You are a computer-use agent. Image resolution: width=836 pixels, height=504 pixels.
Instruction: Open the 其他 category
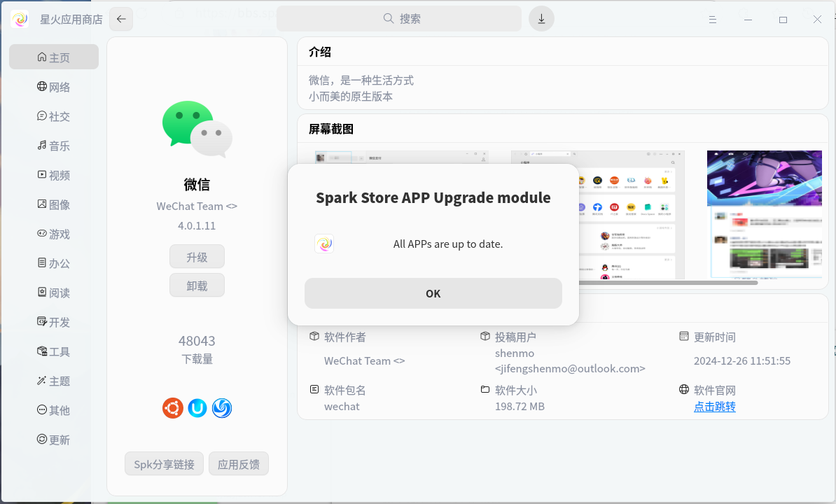pos(54,410)
